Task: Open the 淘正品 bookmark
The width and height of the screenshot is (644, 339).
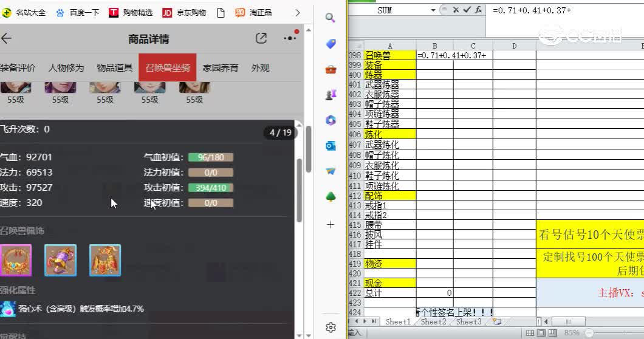Action: (253, 13)
